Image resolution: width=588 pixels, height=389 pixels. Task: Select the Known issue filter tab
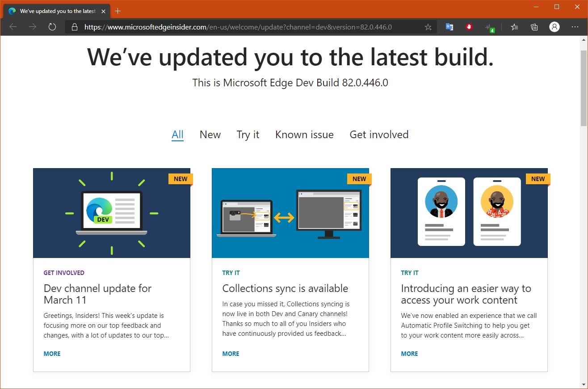(x=304, y=135)
